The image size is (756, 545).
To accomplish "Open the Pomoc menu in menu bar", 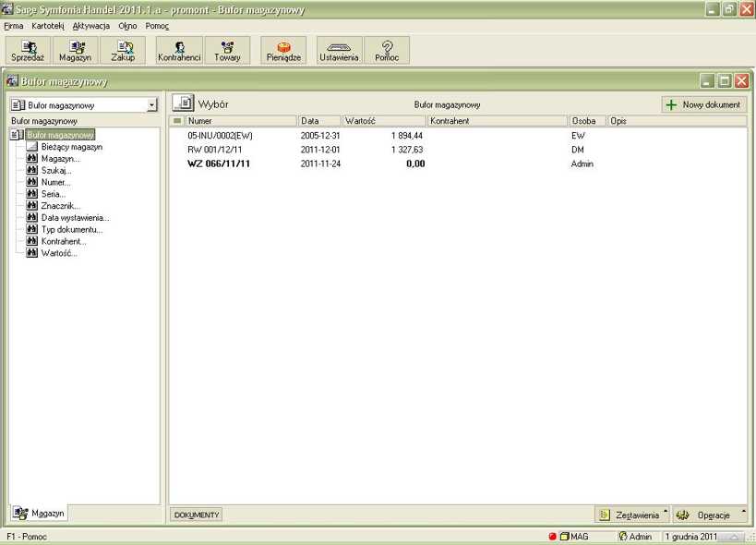I will (x=157, y=26).
